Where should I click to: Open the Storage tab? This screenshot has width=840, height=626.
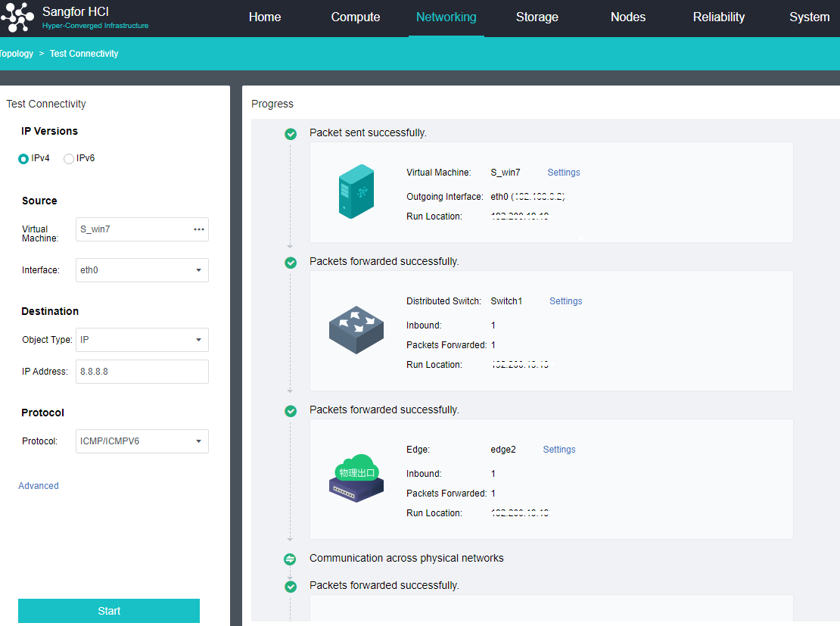(537, 17)
